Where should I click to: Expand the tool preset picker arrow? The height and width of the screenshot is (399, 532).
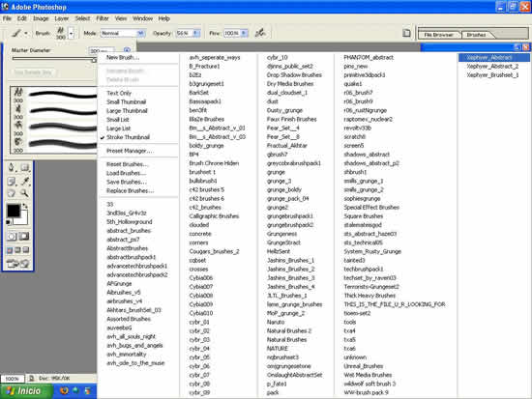(x=26, y=33)
